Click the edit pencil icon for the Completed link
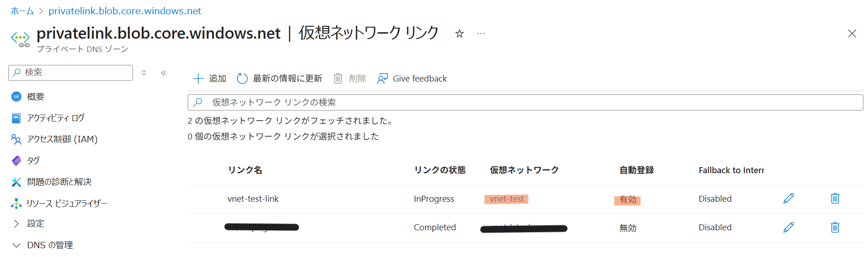868x257 pixels. point(788,227)
